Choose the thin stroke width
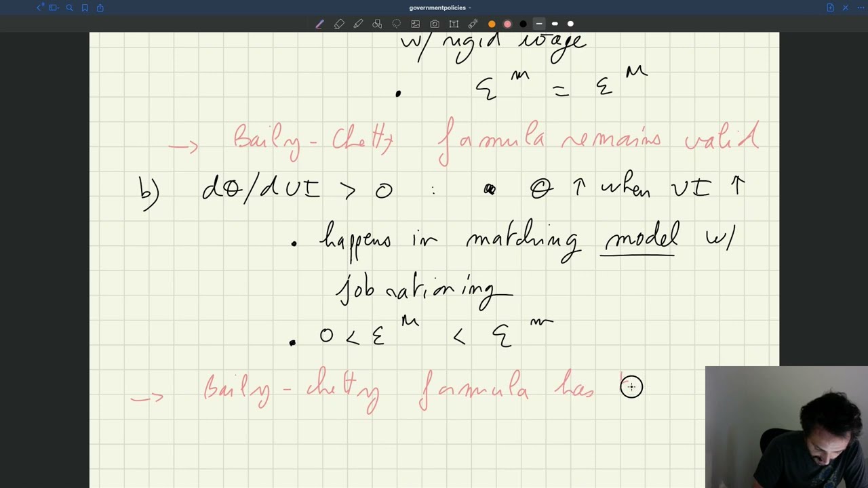Image resolution: width=868 pixels, height=488 pixels. click(x=539, y=24)
